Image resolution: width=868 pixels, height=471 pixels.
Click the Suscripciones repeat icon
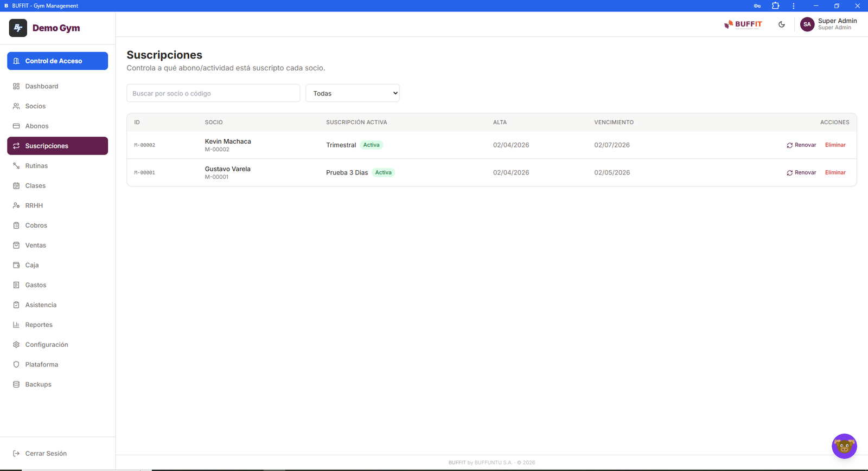(16, 146)
